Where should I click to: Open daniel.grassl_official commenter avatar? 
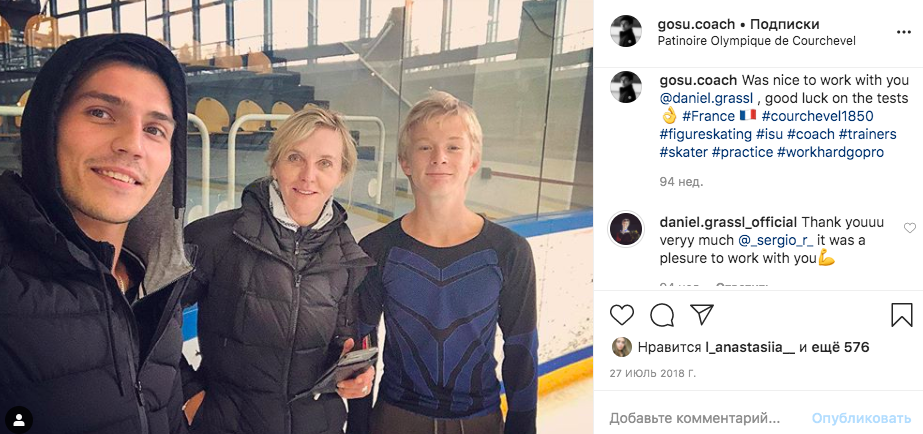click(626, 229)
